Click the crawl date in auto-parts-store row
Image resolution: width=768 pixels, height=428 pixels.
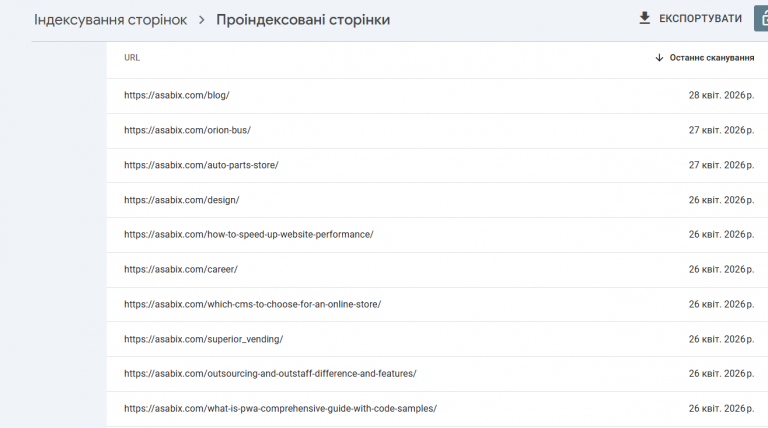721,165
